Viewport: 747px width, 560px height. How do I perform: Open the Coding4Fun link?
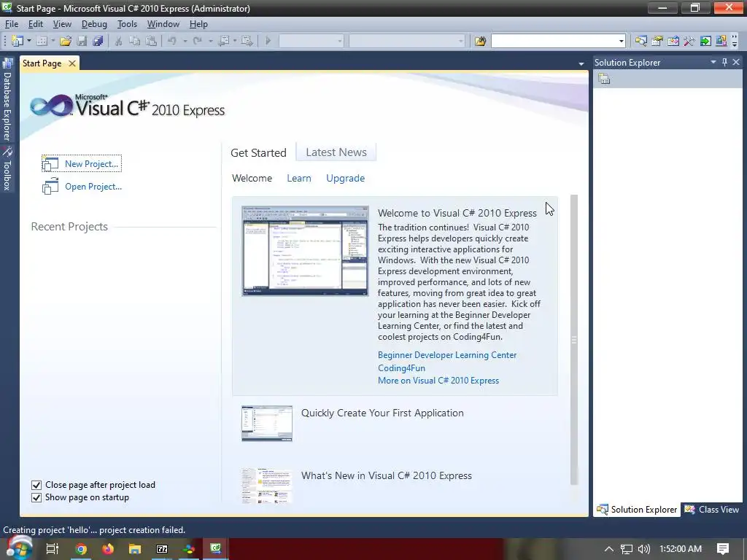401,368
